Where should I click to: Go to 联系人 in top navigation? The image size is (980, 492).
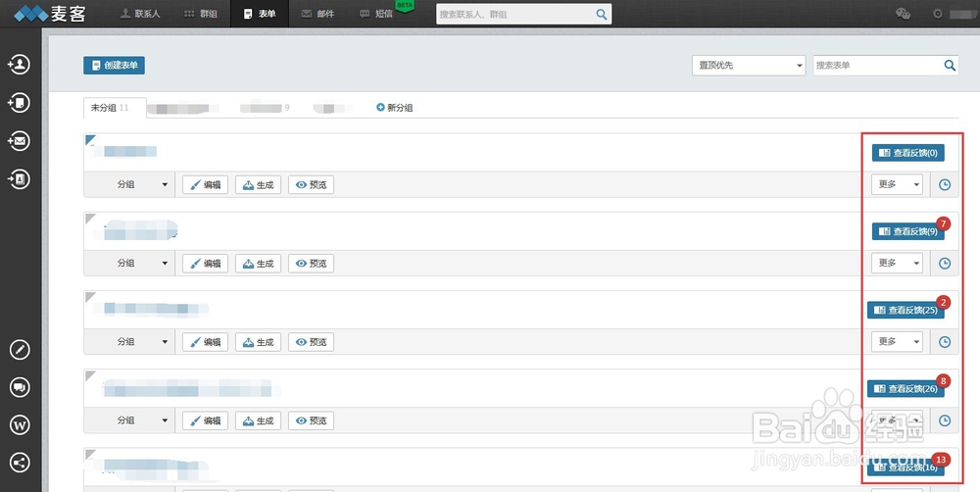click(140, 14)
